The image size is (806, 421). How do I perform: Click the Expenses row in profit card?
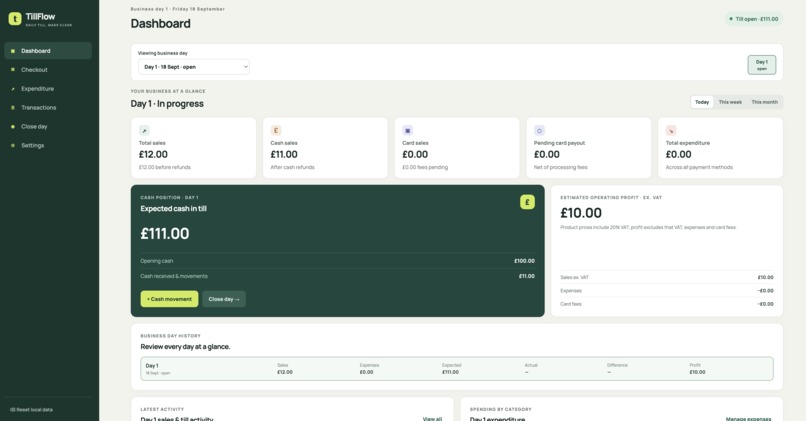coord(667,291)
